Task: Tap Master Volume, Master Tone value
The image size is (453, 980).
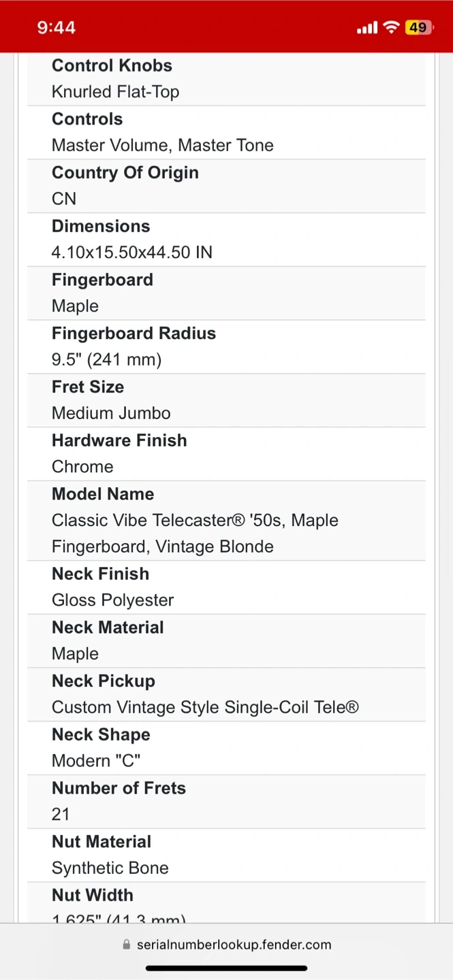Action: (x=162, y=145)
